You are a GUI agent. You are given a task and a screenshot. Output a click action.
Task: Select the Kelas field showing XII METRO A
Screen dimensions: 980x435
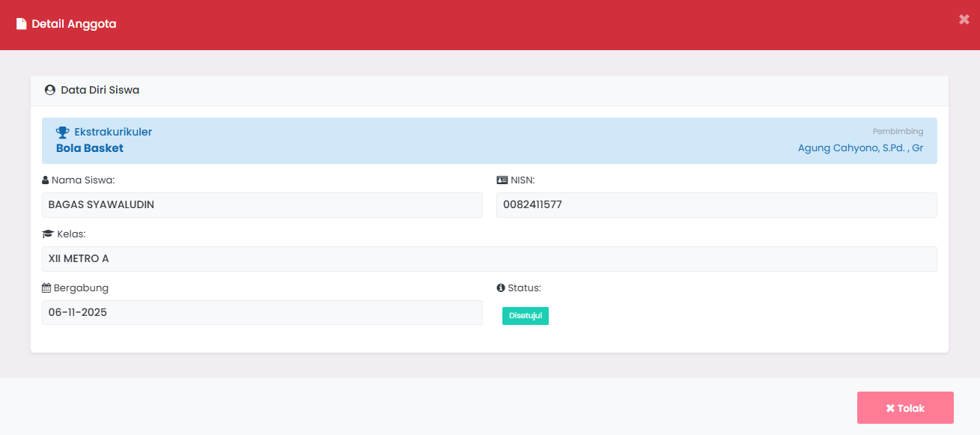(x=489, y=259)
